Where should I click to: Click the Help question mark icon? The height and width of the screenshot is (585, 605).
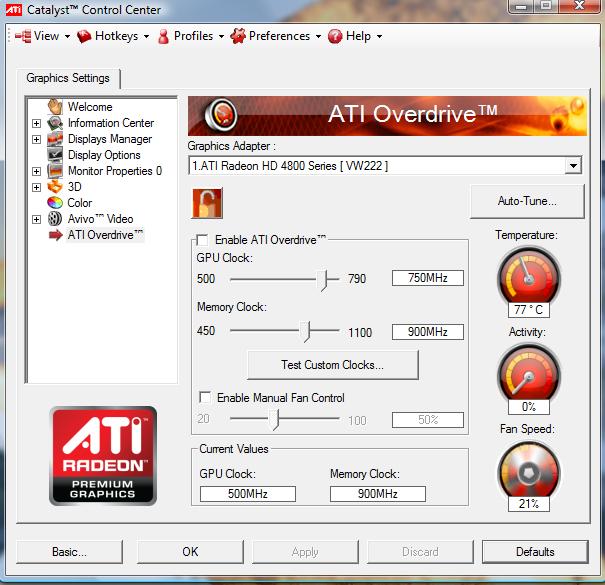coord(335,36)
